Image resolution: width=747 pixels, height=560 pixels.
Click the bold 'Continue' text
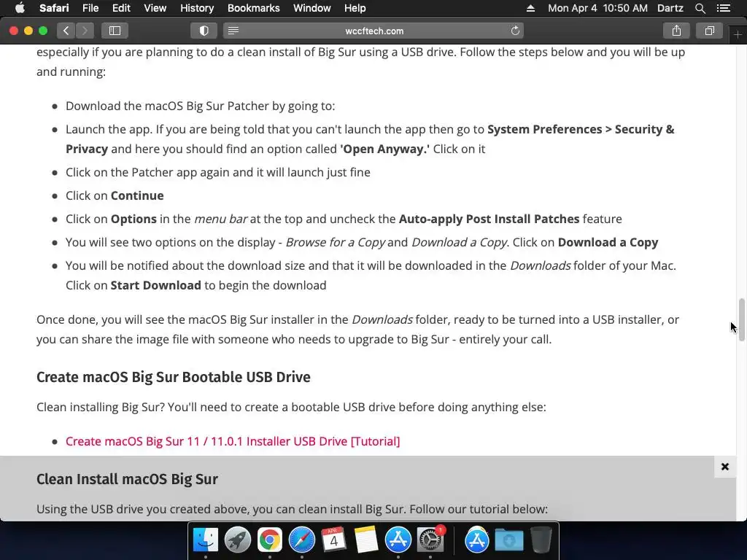pos(137,195)
